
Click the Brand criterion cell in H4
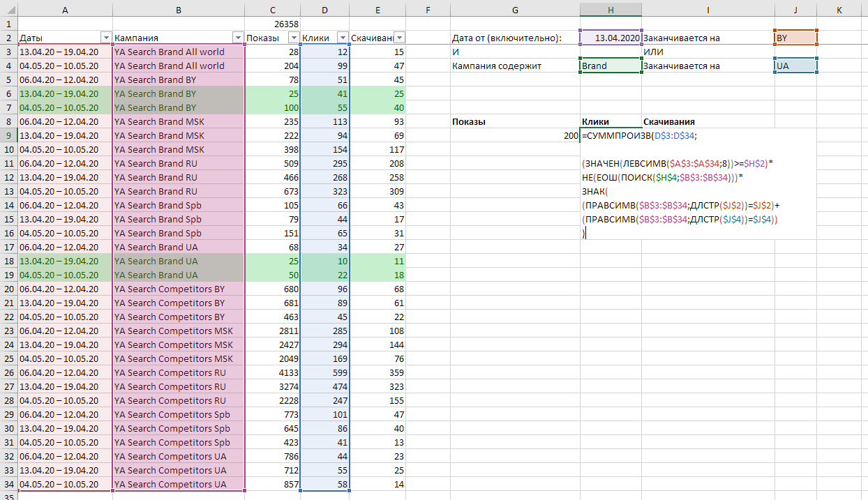(x=611, y=66)
